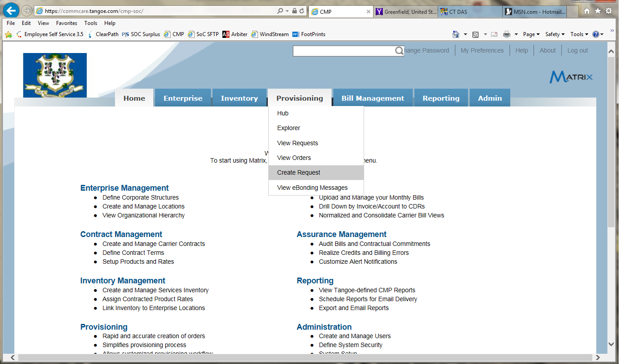This screenshot has width=619, height=364.
Task: Click the Print printer icon
Action: click(507, 34)
